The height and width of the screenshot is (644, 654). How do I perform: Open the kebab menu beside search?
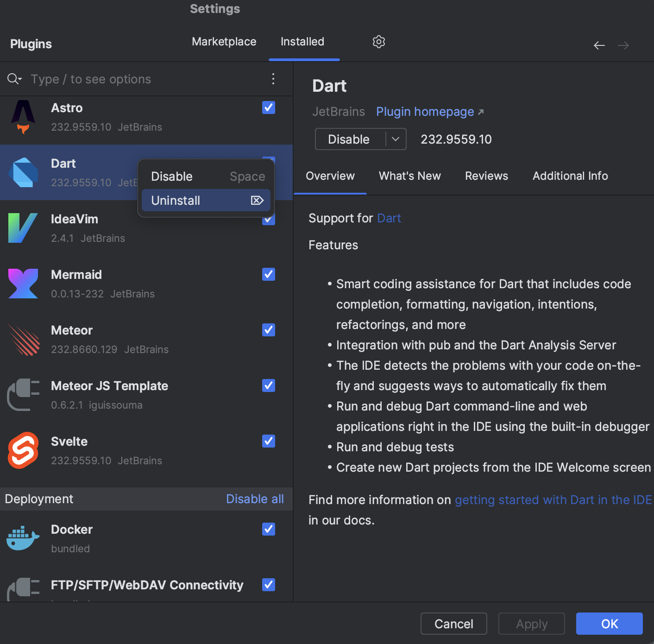273,79
